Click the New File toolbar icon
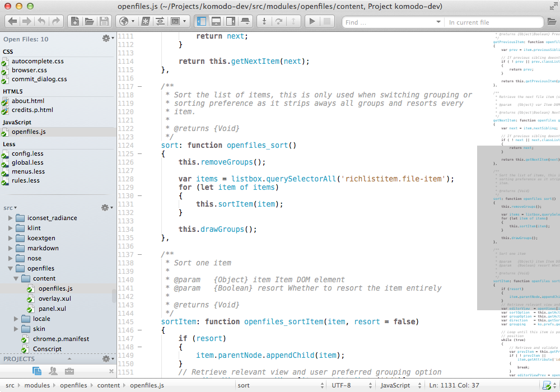This screenshot has height=392, width=560. click(x=74, y=22)
